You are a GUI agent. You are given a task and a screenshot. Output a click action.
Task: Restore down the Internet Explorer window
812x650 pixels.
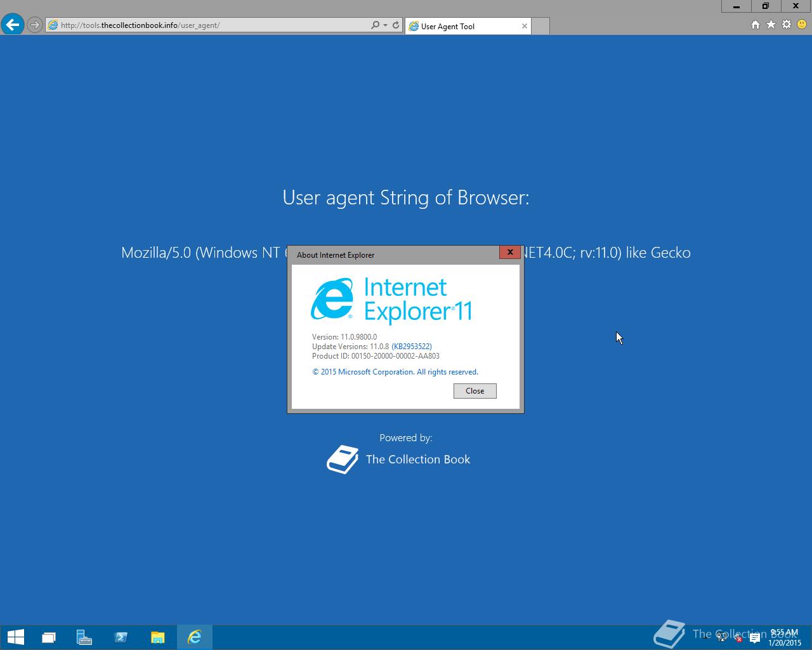click(x=766, y=6)
